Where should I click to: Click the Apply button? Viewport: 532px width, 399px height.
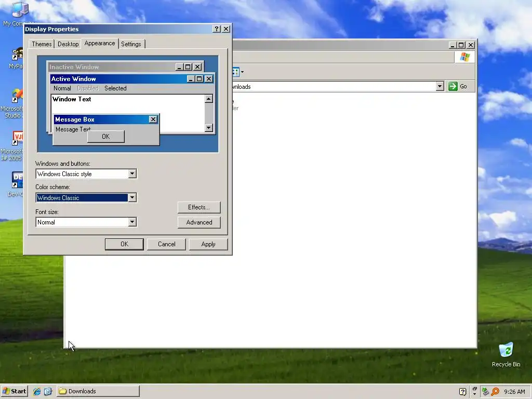click(208, 244)
